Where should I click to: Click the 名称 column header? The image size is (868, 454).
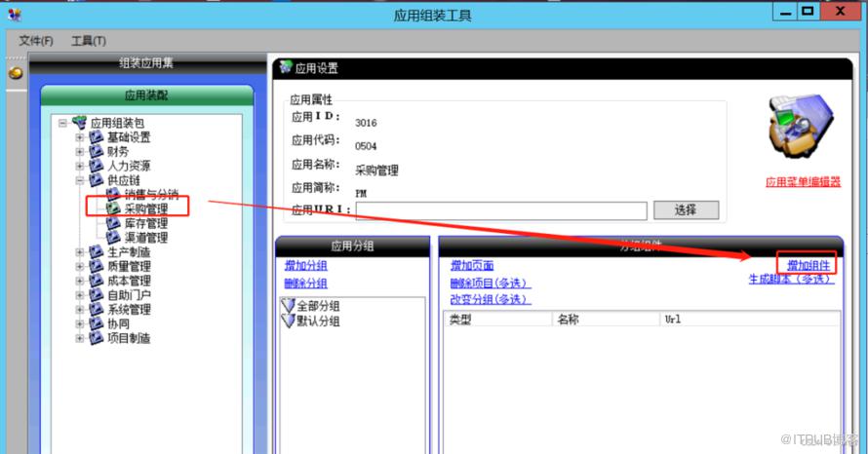tap(605, 320)
